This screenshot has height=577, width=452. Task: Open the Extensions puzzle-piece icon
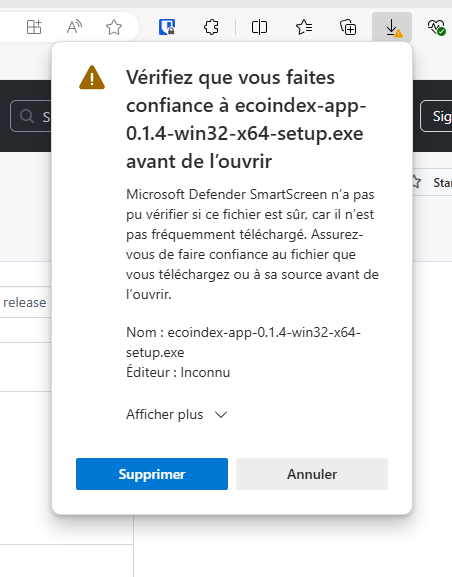(x=211, y=27)
